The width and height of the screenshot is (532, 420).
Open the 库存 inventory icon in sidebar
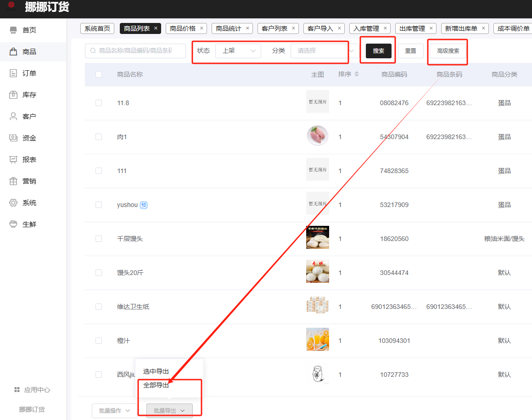coord(14,95)
